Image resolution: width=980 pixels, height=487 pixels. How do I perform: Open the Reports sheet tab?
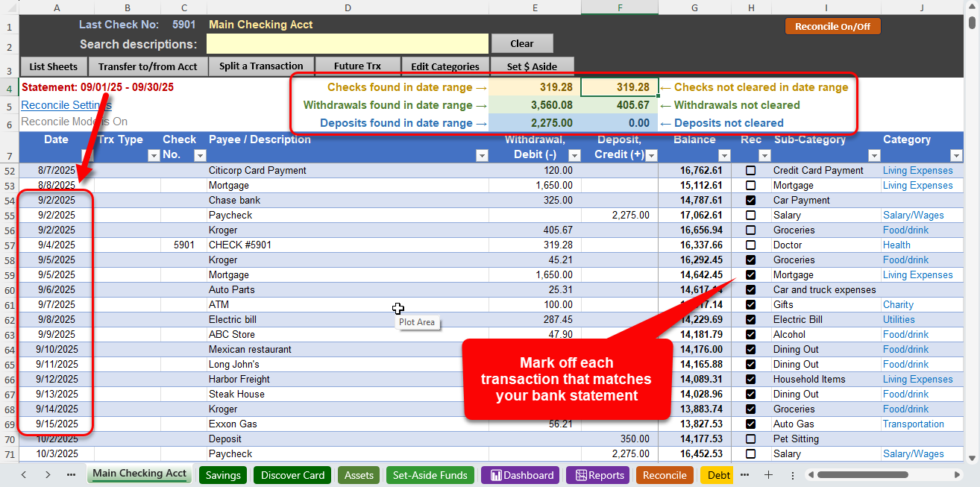(598, 475)
